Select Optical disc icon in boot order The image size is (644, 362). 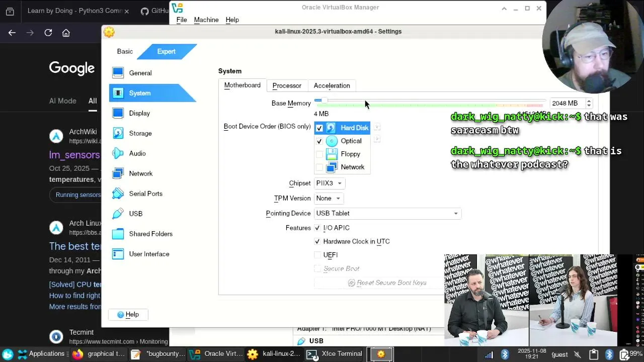[331, 141]
